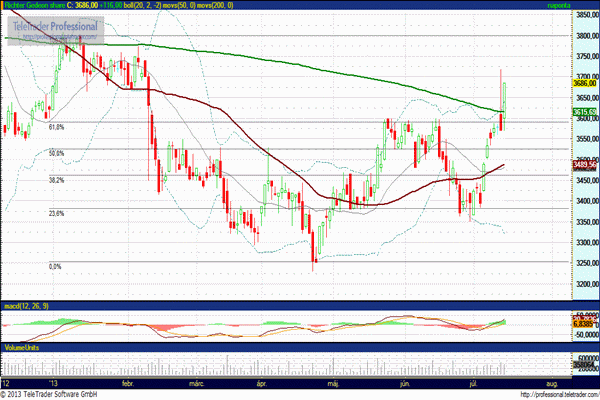
Task: Click the TeleTrader Professional logo watermark
Action: pyautogui.click(x=51, y=26)
